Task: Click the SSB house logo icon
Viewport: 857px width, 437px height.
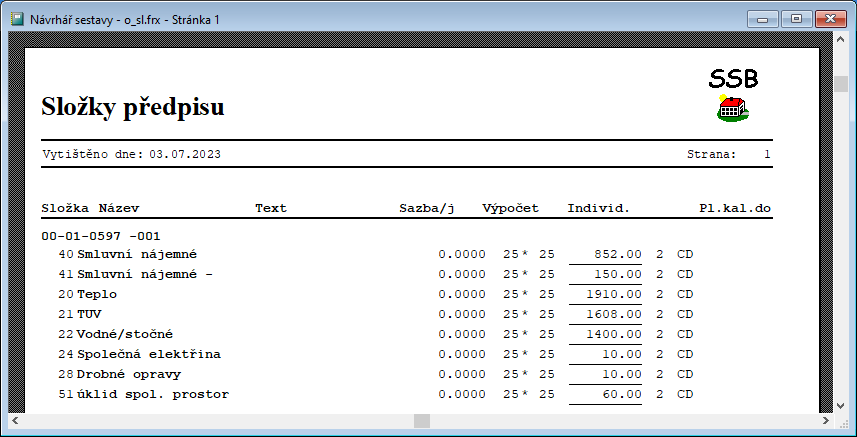Action: tap(733, 109)
